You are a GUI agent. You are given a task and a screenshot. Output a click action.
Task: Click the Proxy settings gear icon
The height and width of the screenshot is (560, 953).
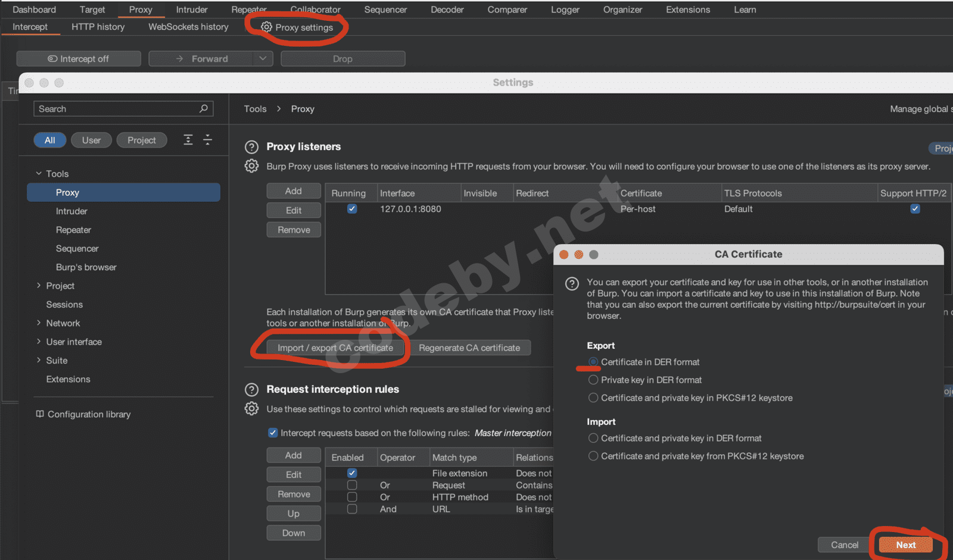click(266, 27)
